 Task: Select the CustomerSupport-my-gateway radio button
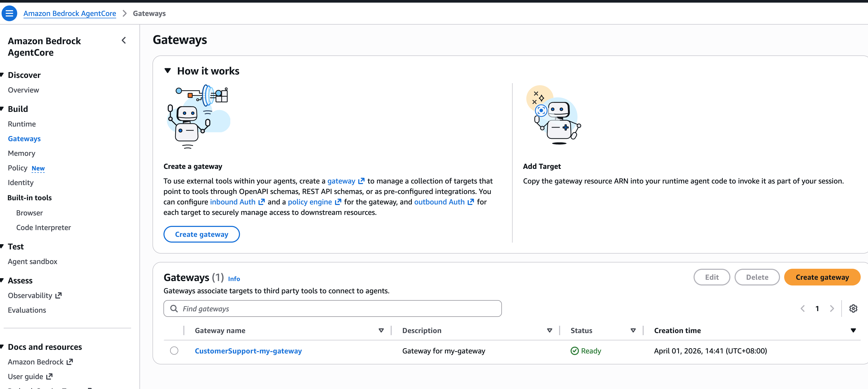click(x=174, y=351)
